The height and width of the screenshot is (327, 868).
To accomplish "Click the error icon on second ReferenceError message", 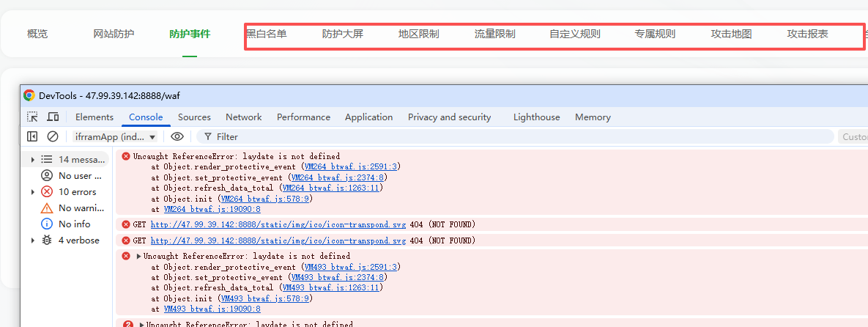I will pyautogui.click(x=126, y=257).
